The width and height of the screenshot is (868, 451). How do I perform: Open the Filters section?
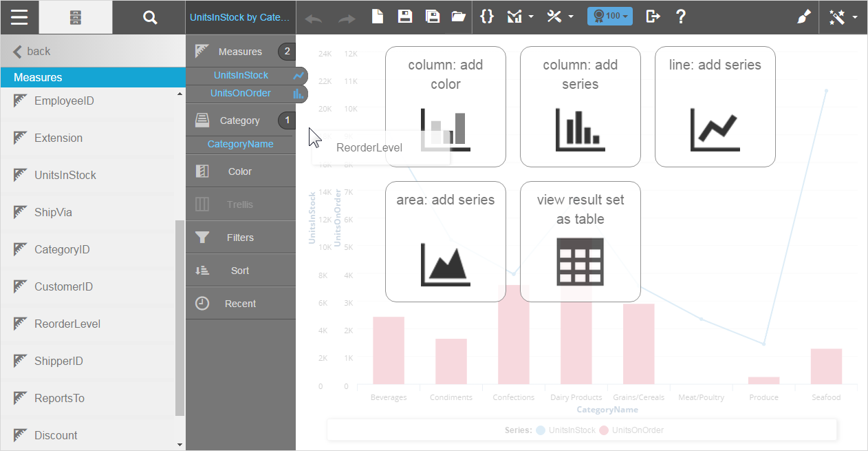click(240, 238)
